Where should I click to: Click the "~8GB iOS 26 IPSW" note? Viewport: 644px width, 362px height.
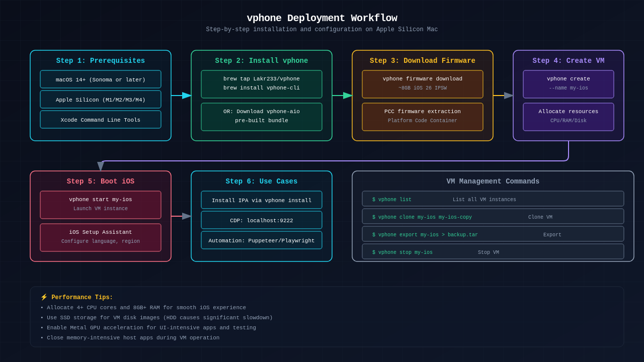point(423,88)
